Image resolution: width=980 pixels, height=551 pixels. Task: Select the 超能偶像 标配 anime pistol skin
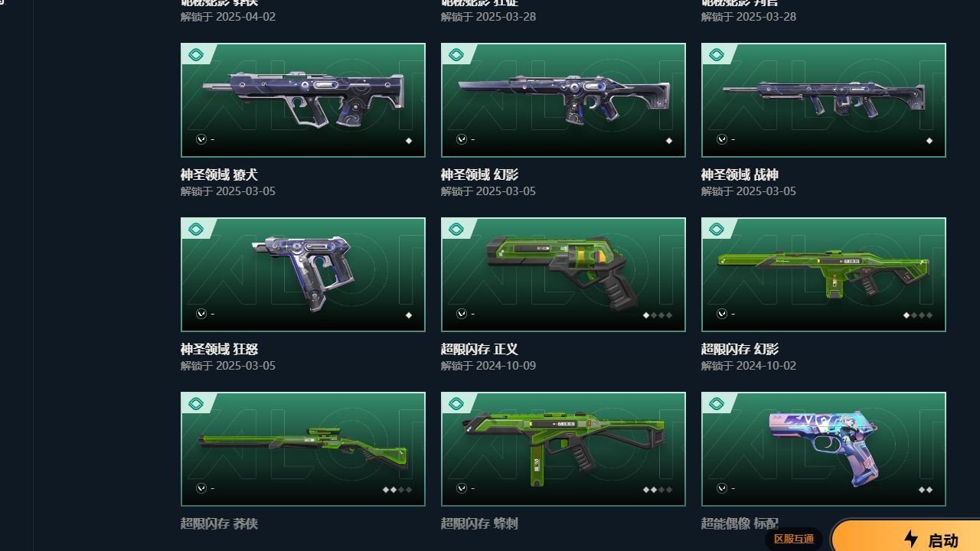point(824,449)
